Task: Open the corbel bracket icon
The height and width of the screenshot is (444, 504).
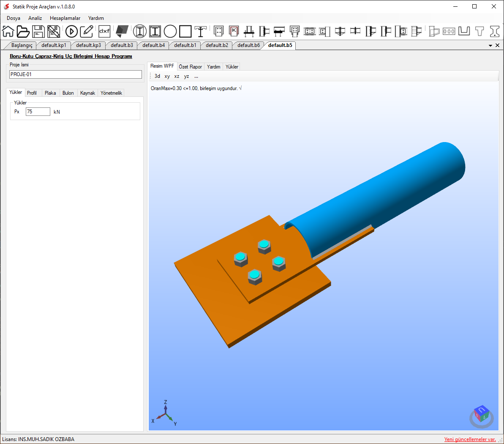Action: point(434,31)
